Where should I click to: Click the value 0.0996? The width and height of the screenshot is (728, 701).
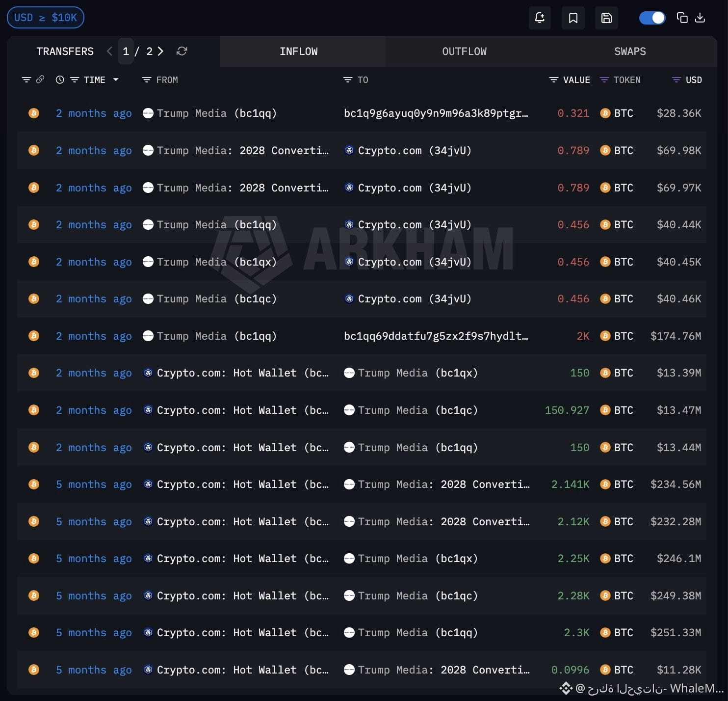(570, 670)
